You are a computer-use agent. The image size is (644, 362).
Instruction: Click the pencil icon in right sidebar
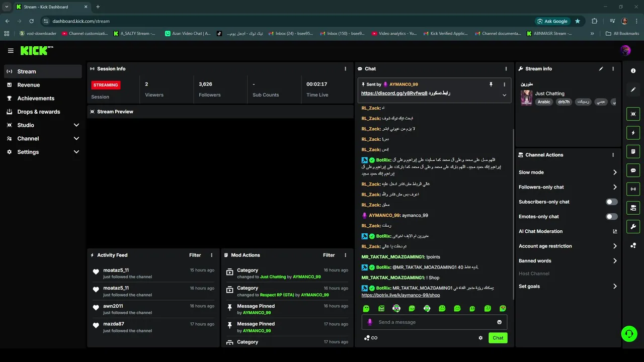633,89
